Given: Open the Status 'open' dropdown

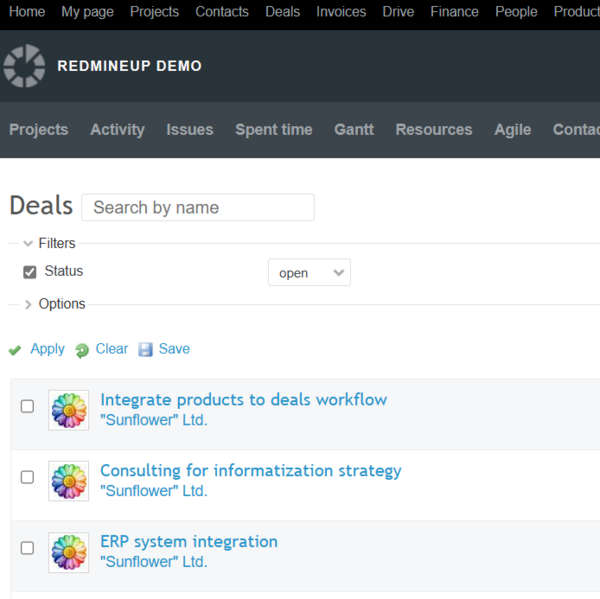Looking at the screenshot, I should (309, 272).
